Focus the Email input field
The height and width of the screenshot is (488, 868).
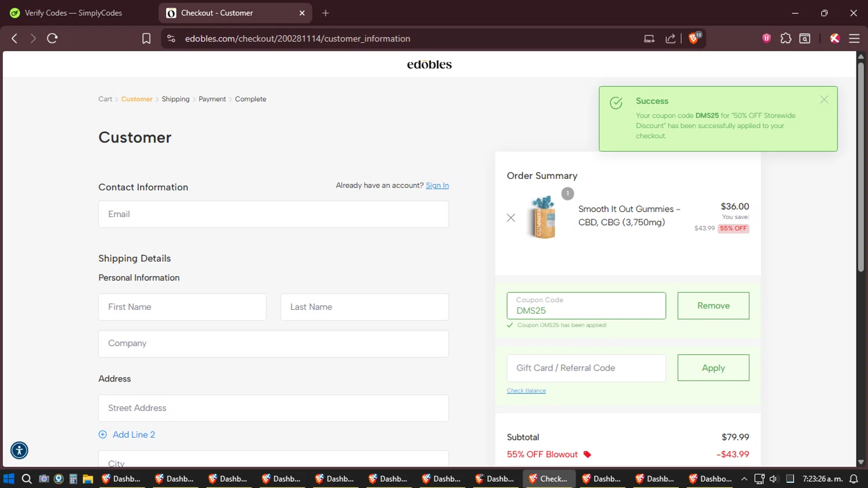coord(274,214)
